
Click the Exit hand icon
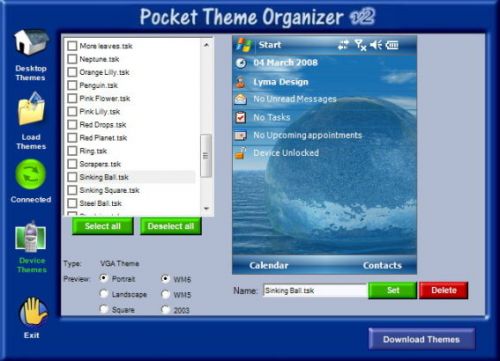[x=33, y=312]
